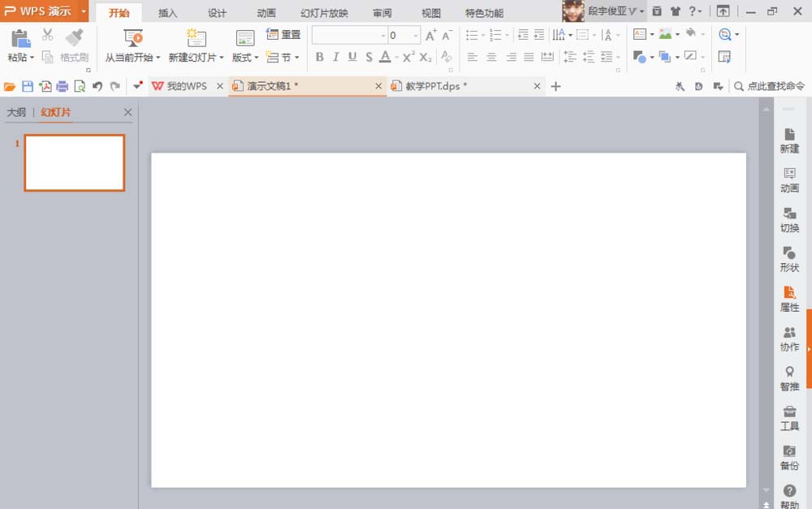812x509 pixels.
Task: Open the 形状 shapes panel in sidebar
Action: tap(789, 259)
